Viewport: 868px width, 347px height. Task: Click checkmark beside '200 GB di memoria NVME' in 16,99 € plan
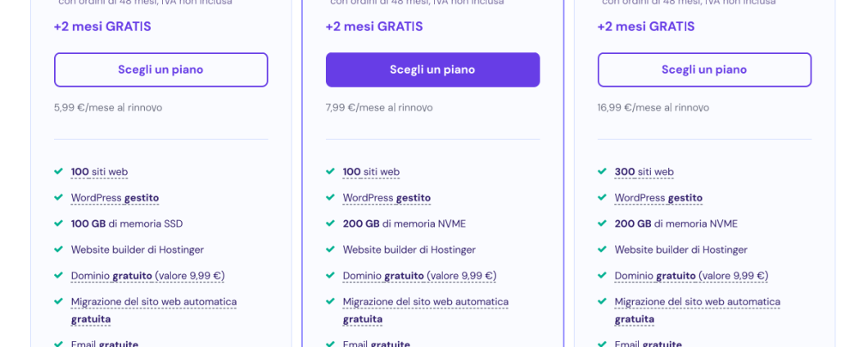pos(602,223)
